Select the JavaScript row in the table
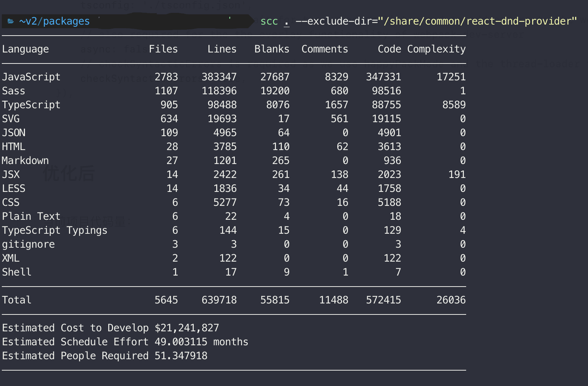 pyautogui.click(x=31, y=77)
